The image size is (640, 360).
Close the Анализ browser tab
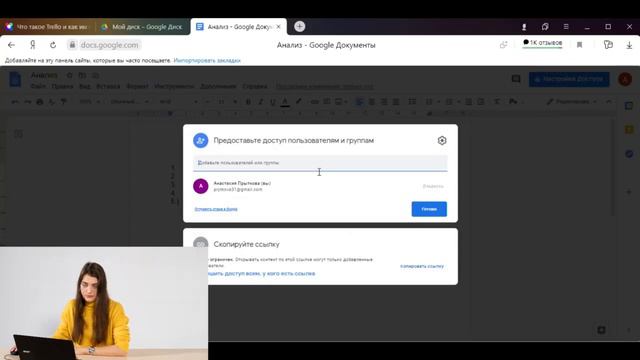(278, 27)
